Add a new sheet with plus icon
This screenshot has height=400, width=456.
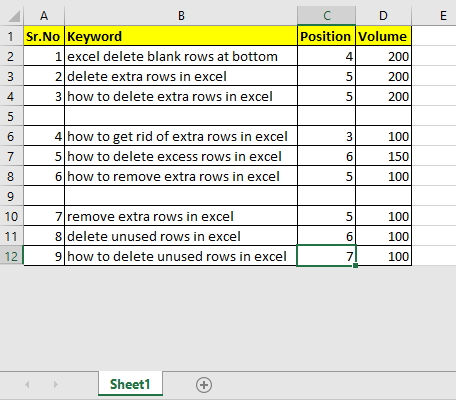(204, 385)
